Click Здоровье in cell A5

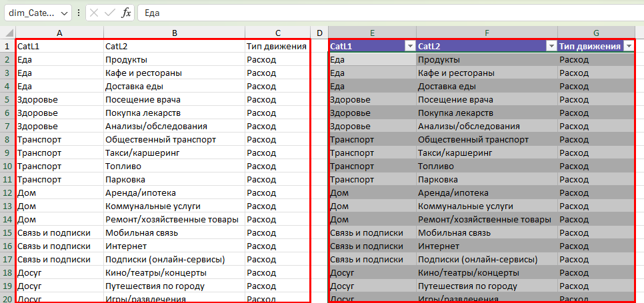coord(59,100)
